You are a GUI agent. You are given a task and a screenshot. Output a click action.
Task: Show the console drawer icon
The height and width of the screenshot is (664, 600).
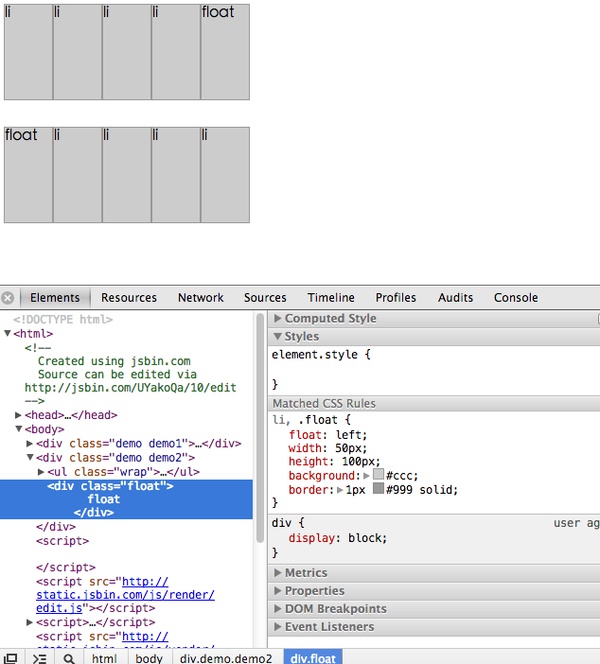pyautogui.click(x=39, y=658)
